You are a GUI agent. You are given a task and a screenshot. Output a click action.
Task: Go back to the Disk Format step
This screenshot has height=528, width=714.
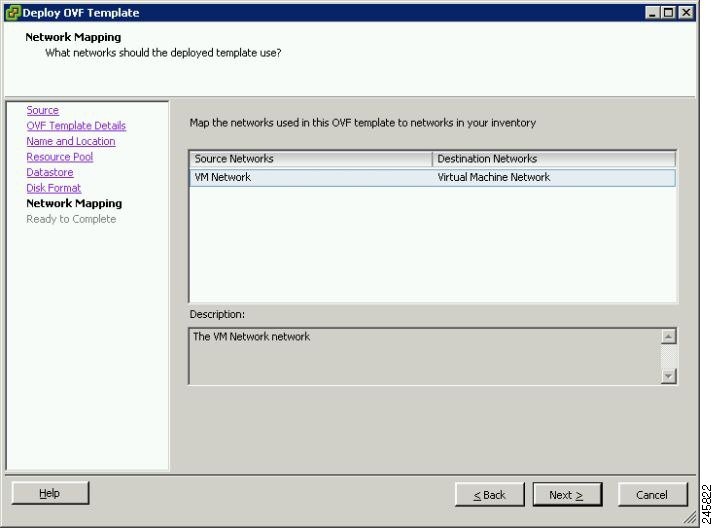(54, 188)
